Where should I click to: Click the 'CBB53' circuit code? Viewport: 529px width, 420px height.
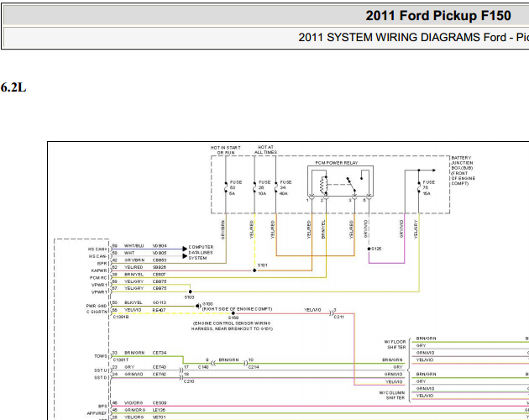point(160,260)
